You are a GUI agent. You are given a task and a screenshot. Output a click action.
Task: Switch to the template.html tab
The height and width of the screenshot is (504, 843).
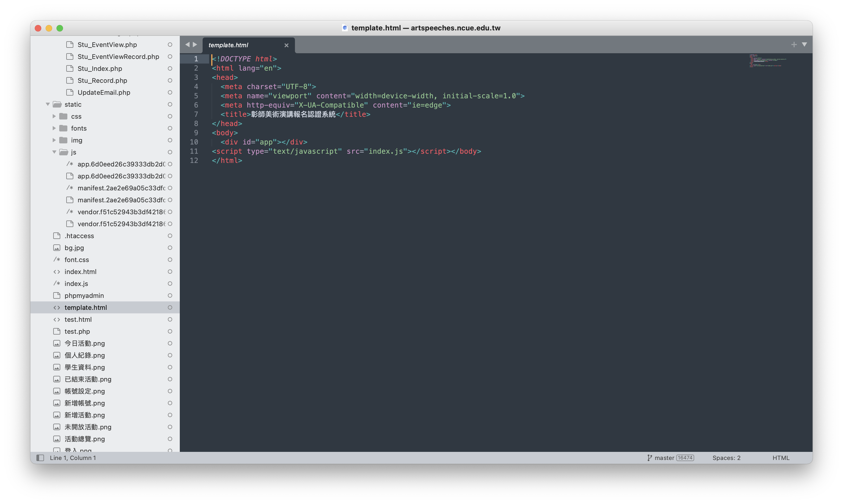249,45
